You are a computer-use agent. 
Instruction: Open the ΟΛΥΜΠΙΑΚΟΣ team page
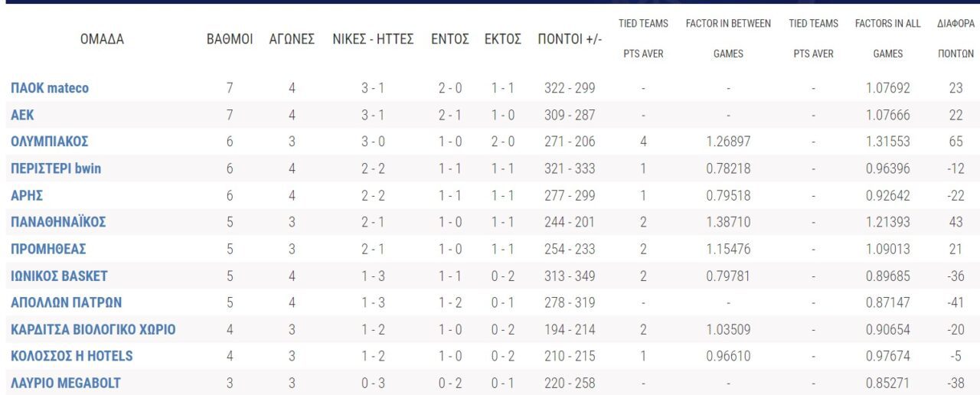[50, 142]
